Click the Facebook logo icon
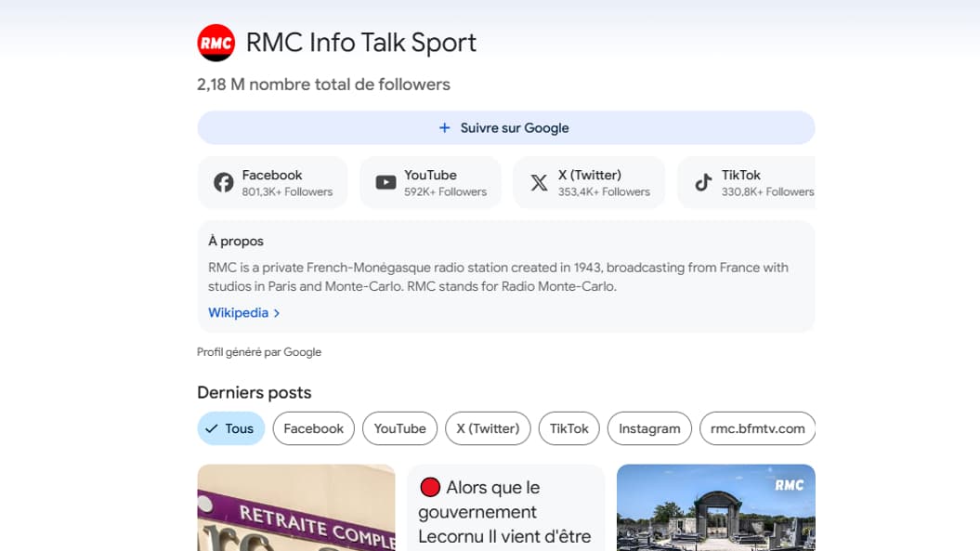The height and width of the screenshot is (551, 980). click(224, 182)
